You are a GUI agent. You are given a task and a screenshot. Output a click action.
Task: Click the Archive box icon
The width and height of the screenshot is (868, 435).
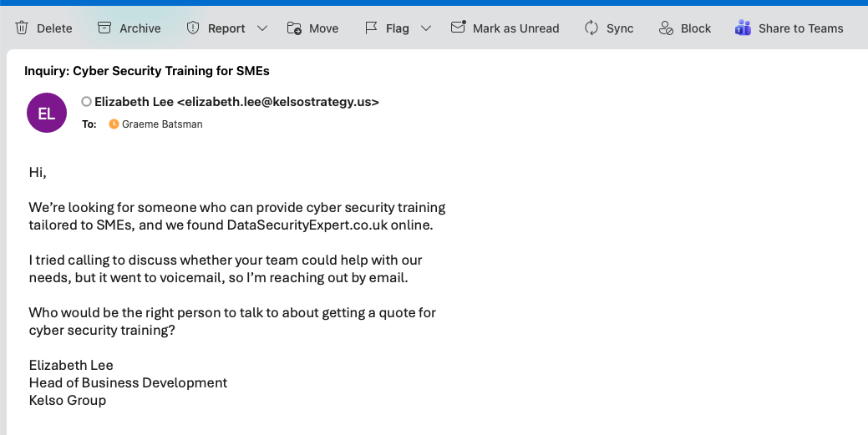(x=104, y=28)
